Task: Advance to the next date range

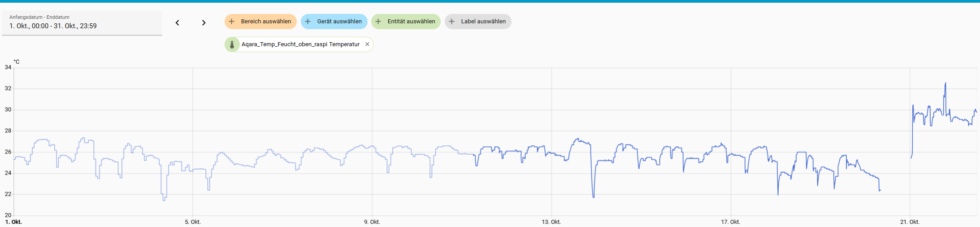Action: (x=204, y=22)
